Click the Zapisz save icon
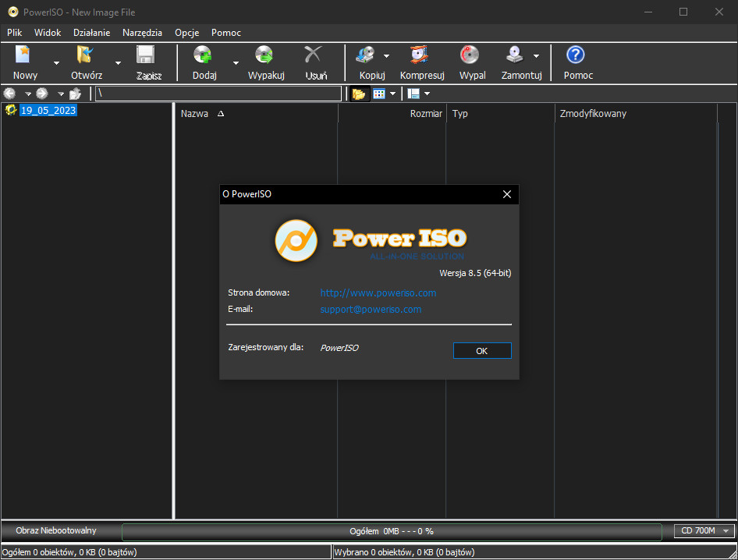The height and width of the screenshot is (560, 738). (x=145, y=55)
